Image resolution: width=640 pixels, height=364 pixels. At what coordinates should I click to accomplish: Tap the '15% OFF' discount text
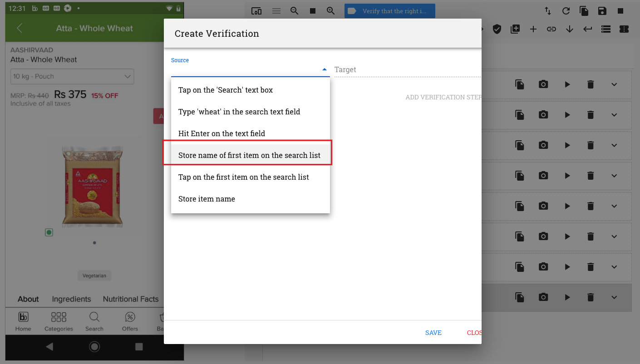pos(105,96)
